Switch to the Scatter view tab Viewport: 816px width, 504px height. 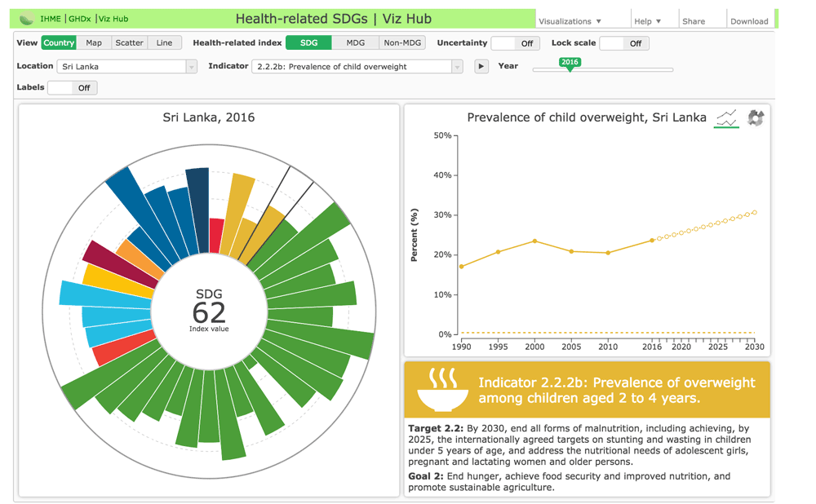point(129,43)
